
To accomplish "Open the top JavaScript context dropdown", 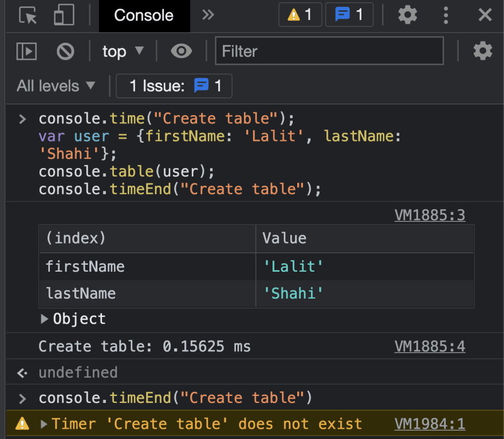I will pyautogui.click(x=123, y=51).
